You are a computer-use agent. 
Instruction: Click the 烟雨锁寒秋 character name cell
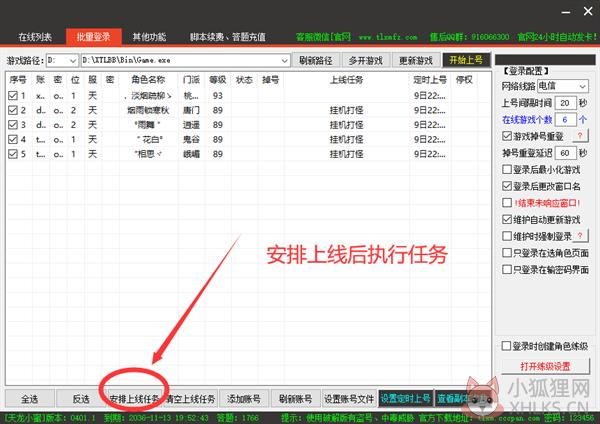click(148, 110)
